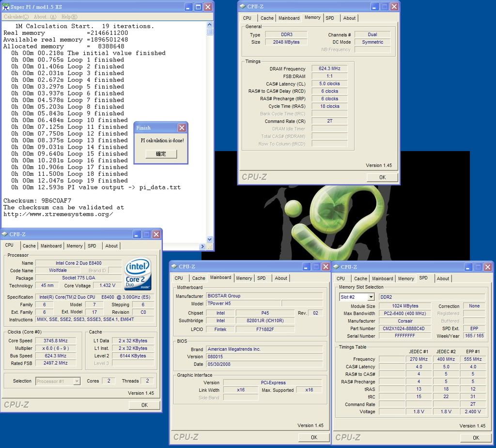
Task: Maximize the Super PI window
Action: click(x=198, y=7)
